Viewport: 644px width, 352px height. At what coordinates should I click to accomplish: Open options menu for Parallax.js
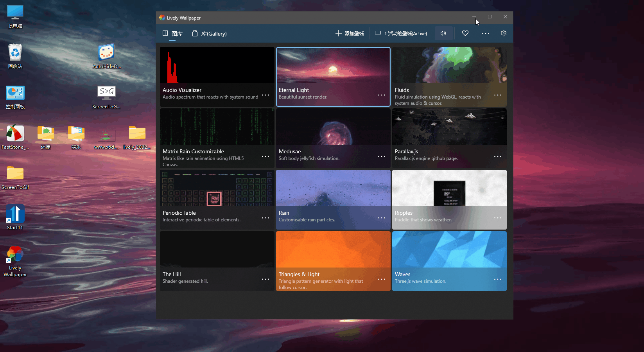pos(498,156)
